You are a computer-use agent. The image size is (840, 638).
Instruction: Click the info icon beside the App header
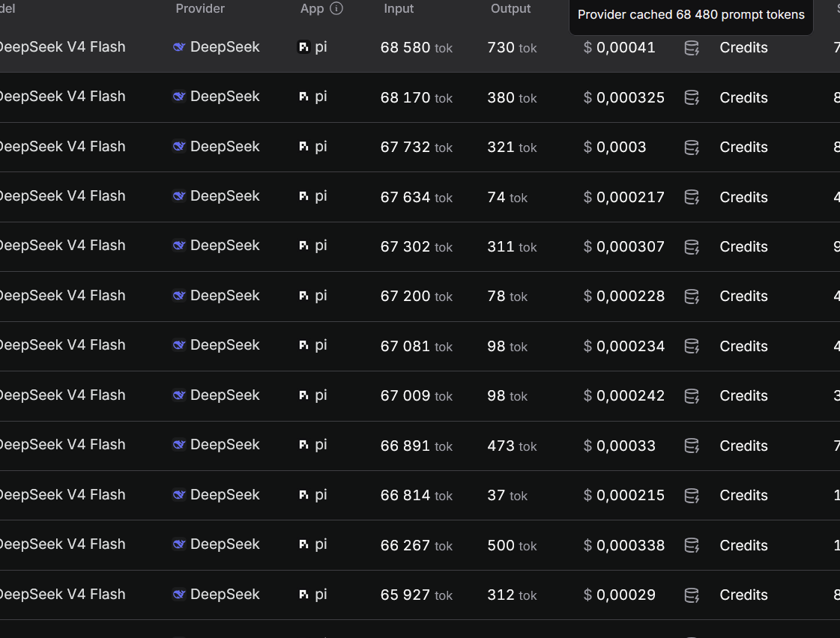pyautogui.click(x=336, y=8)
